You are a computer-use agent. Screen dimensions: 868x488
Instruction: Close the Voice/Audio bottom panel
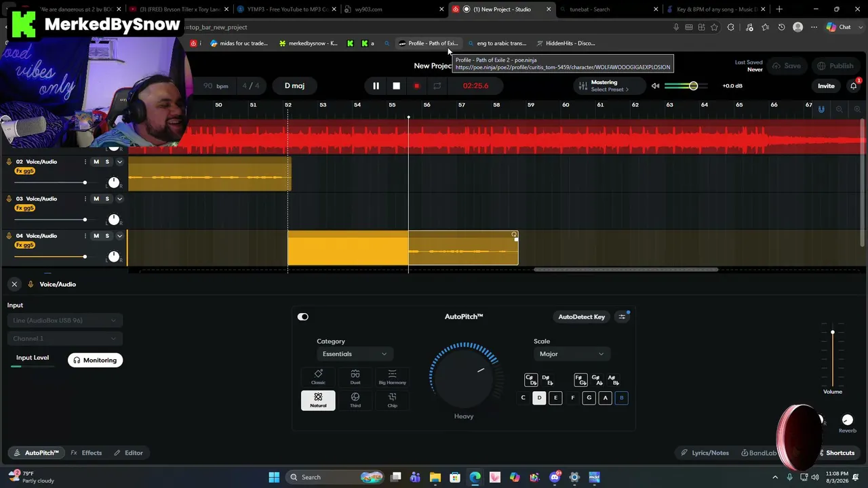pos(14,285)
